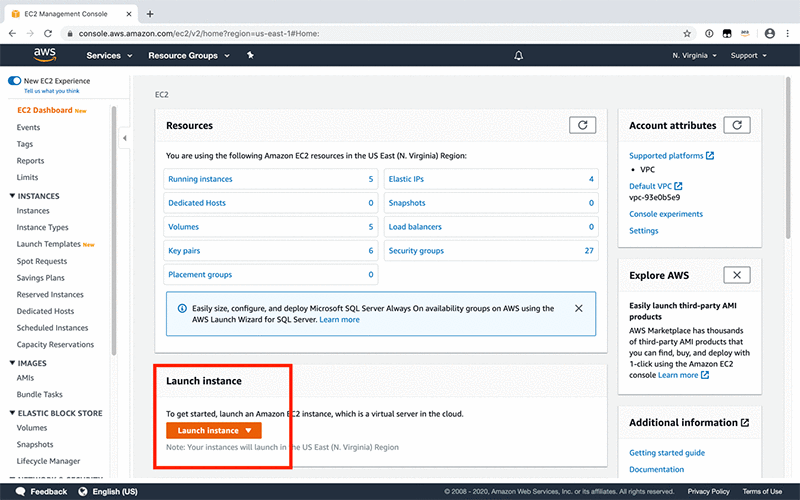Open Events in the sidebar
The width and height of the screenshot is (800, 500).
(x=28, y=128)
